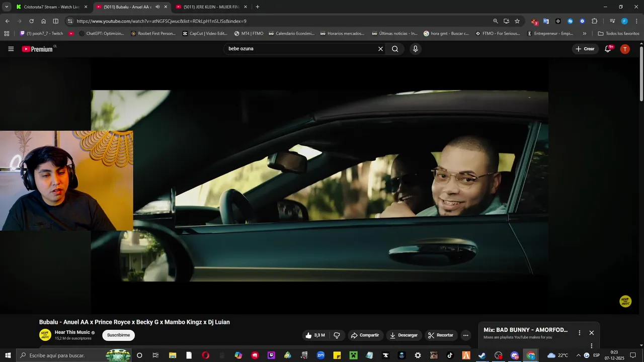The image size is (644, 362).
Task: Open Twitch app in taskbar
Action: pyautogui.click(x=272, y=355)
